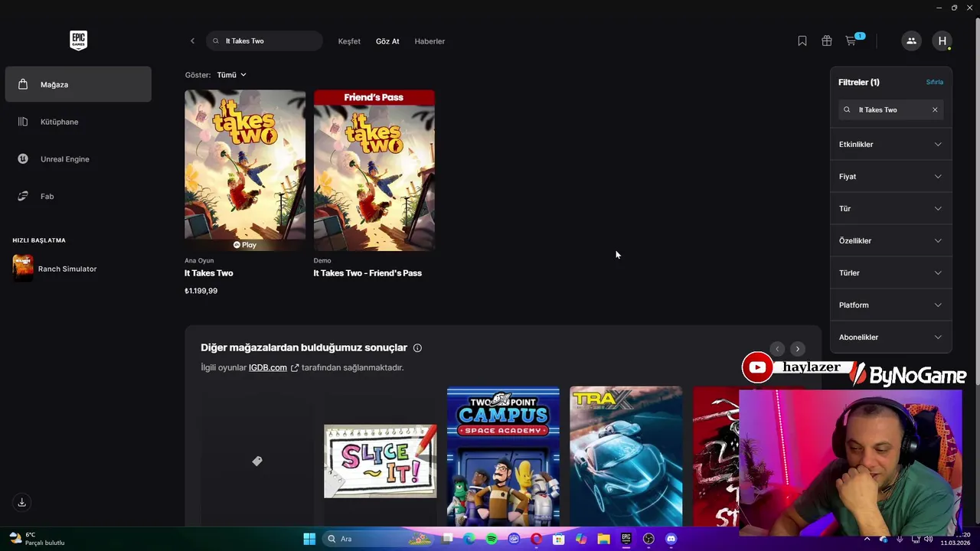Screen dimensions: 980x551
Task: Switch to the Keşfet tab
Action: pyautogui.click(x=349, y=41)
